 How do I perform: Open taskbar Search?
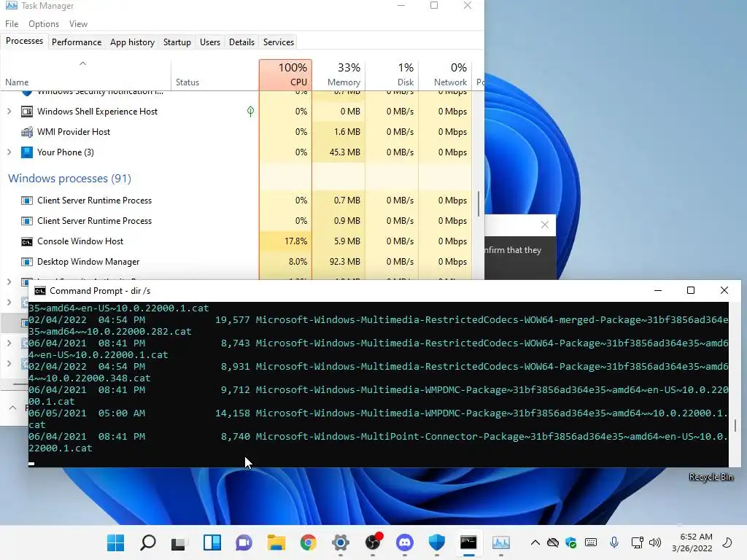pyautogui.click(x=147, y=542)
